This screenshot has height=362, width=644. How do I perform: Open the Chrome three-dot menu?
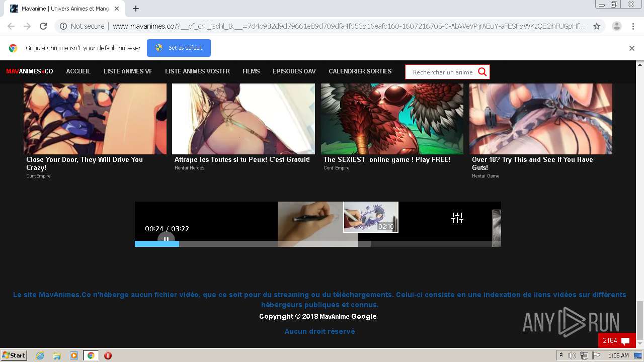632,26
